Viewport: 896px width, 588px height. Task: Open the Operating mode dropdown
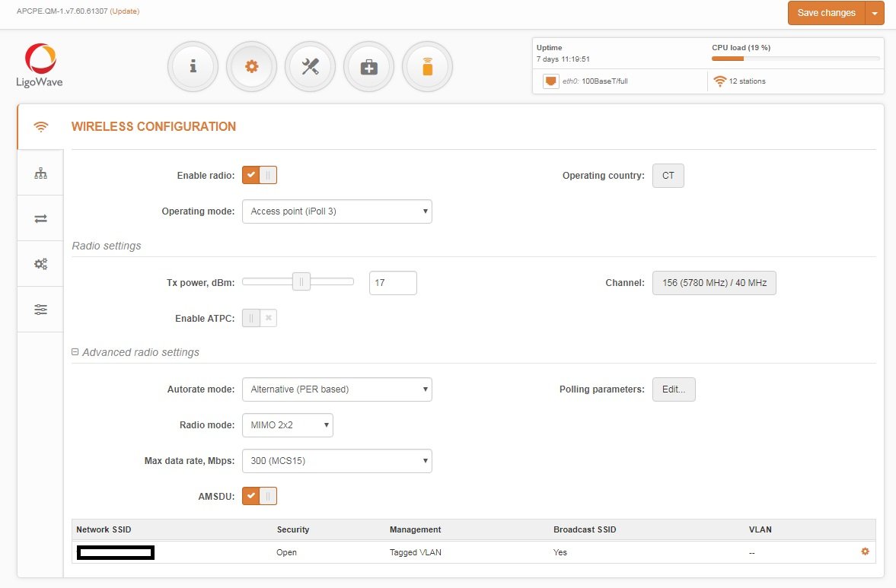click(336, 211)
